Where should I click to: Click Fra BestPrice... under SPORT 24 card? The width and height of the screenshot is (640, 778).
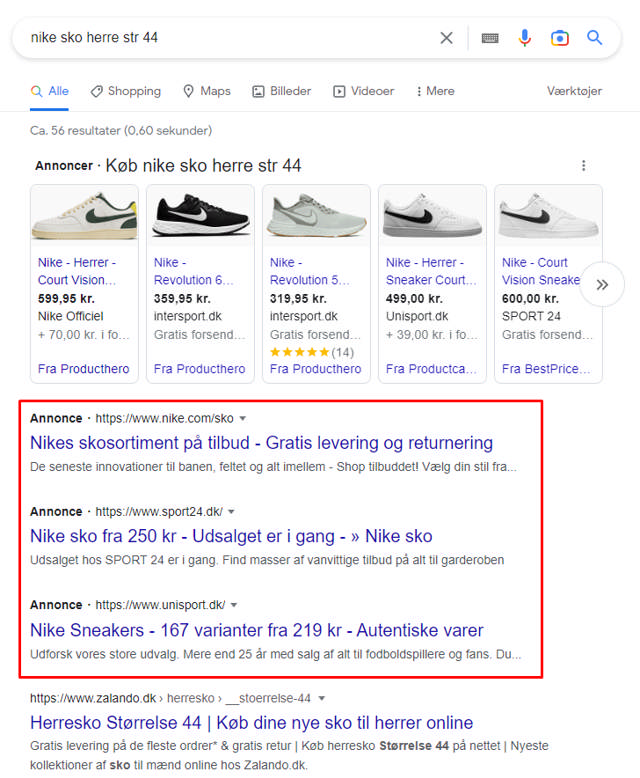[x=546, y=369]
